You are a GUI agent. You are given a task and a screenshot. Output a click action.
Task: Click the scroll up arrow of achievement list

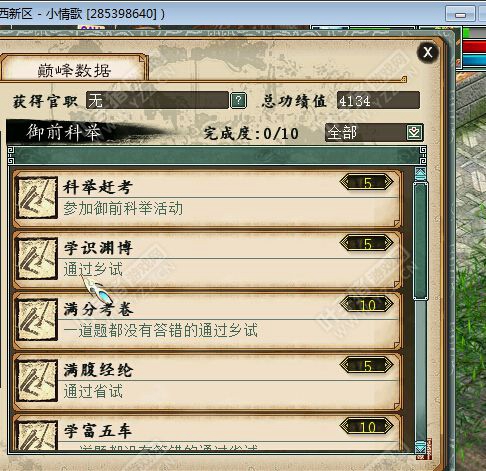tap(420, 174)
